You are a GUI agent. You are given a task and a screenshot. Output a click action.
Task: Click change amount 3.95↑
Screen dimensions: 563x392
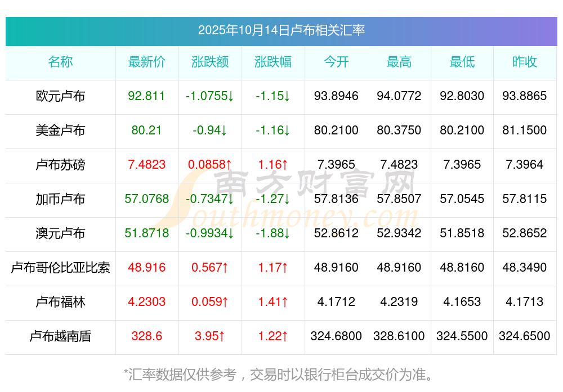209,336
